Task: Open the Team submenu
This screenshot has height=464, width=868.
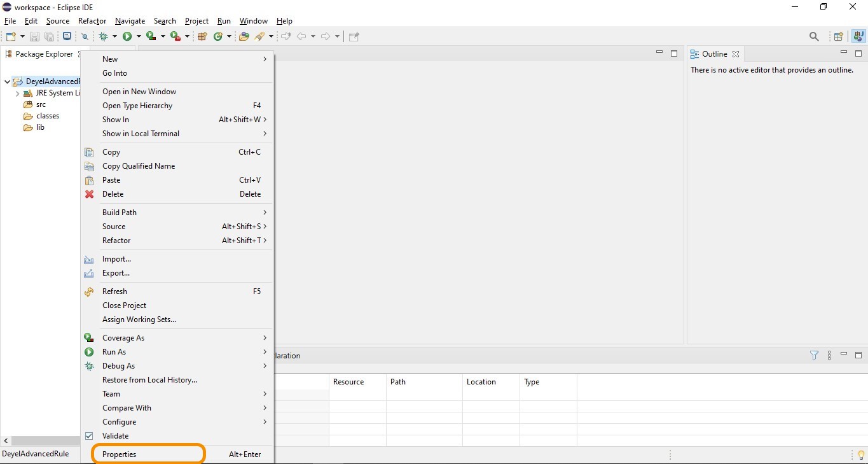Action: (x=177, y=394)
